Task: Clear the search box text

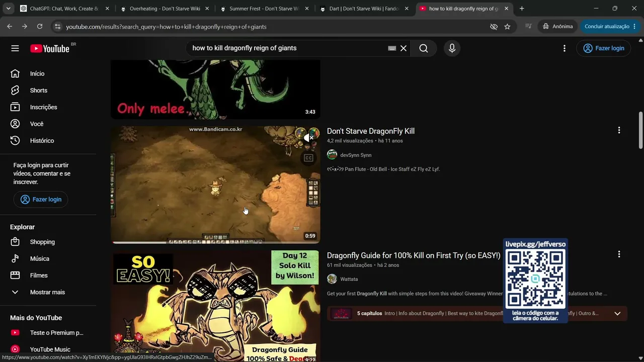Action: point(404,48)
